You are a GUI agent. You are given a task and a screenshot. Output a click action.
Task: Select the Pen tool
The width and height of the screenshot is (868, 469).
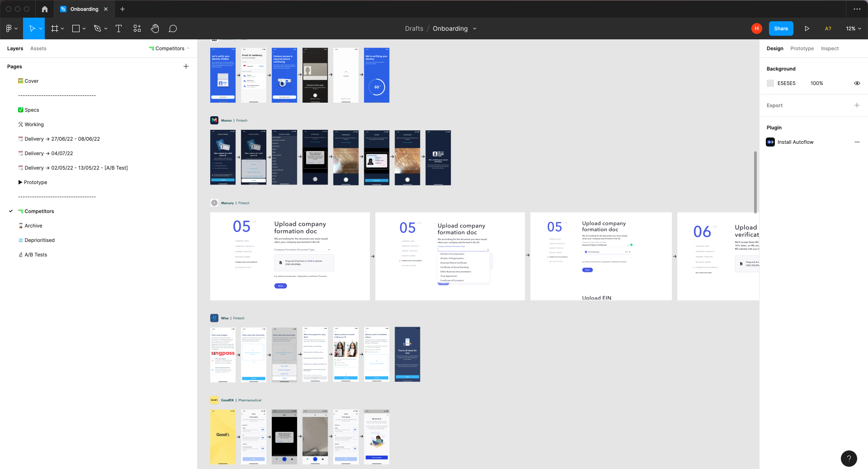coord(97,28)
